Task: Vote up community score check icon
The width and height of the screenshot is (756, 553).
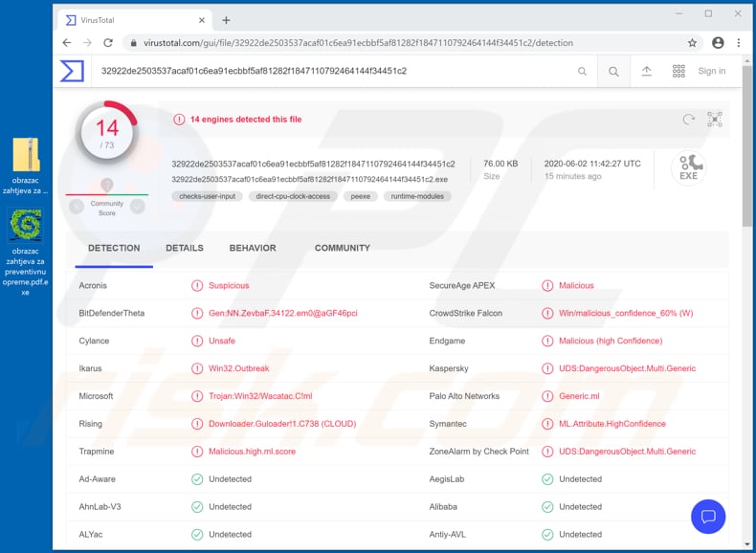Action: 138,207
